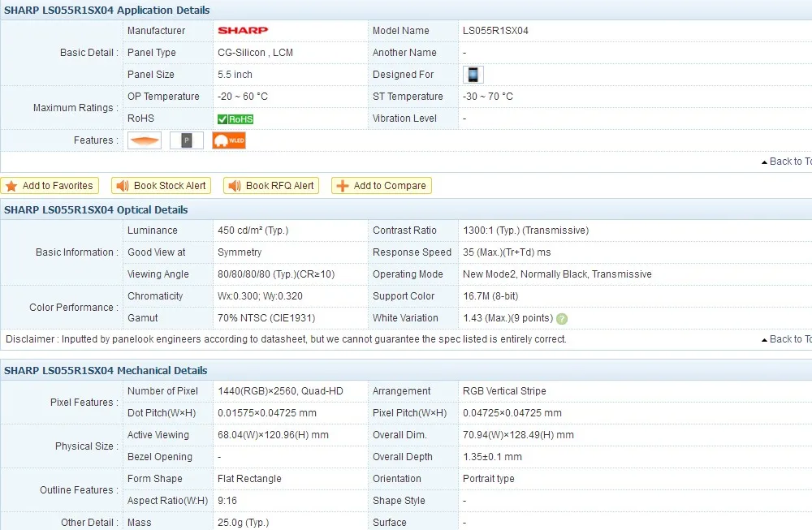Click the 'Maximum Ratings :' row heading
This screenshot has height=530, width=812.
76,108
